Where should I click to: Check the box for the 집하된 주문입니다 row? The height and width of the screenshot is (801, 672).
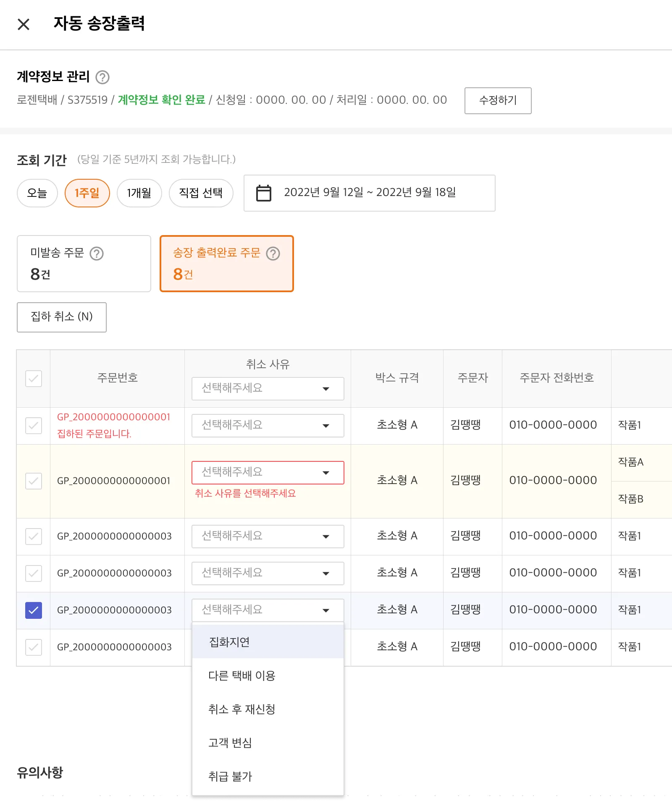[34, 425]
